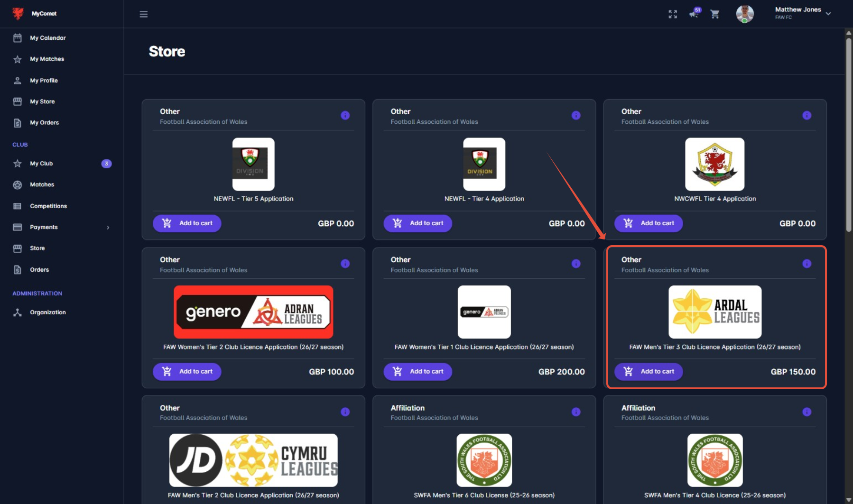This screenshot has width=853, height=504.
Task: Show info for Women's Tier 2 Licence
Action: [x=345, y=264]
